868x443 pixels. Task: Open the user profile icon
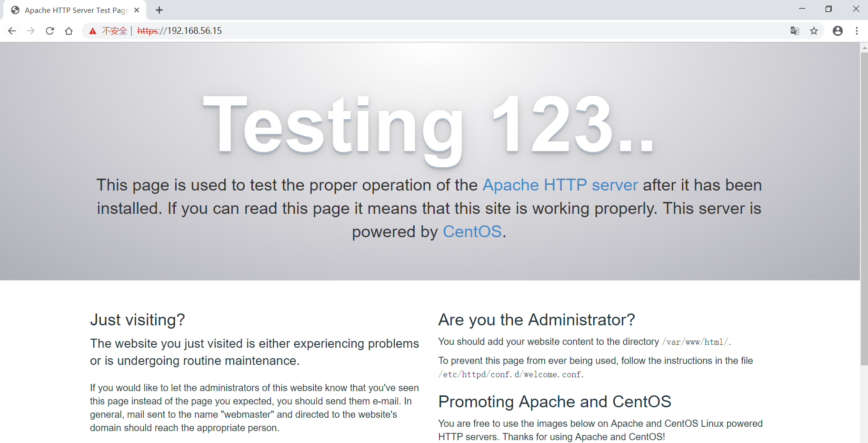(x=838, y=31)
